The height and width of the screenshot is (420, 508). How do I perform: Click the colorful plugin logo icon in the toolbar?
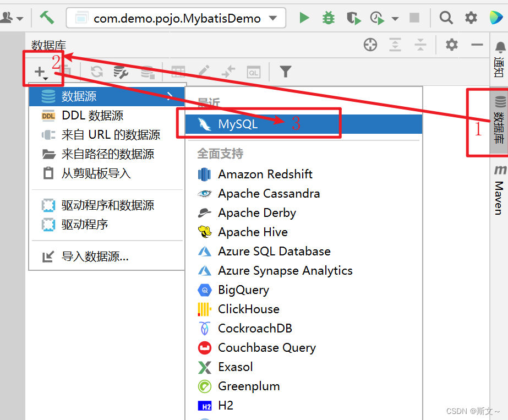tap(496, 18)
